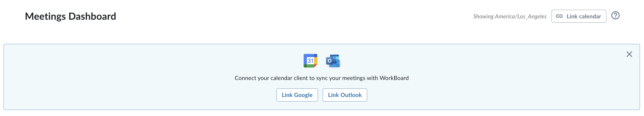Click the word Outlook in Link Outlook

(x=351, y=95)
